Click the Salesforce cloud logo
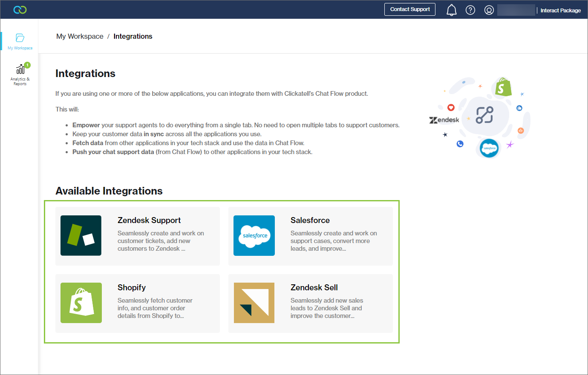588x375 pixels. (x=254, y=235)
